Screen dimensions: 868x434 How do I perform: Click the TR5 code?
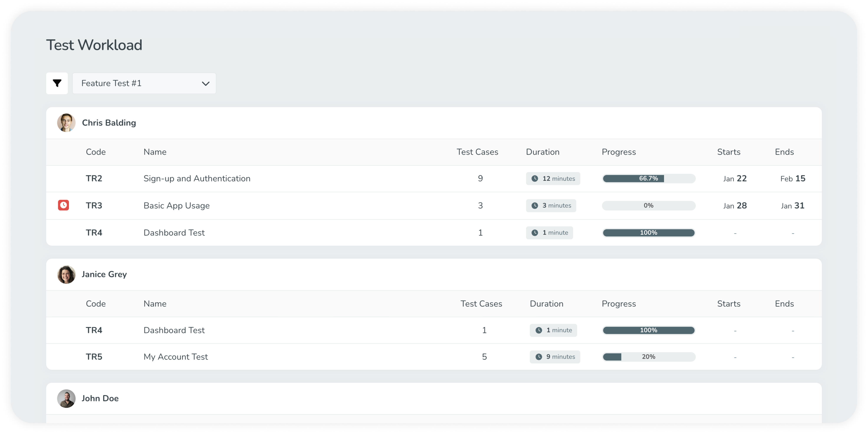coord(94,357)
